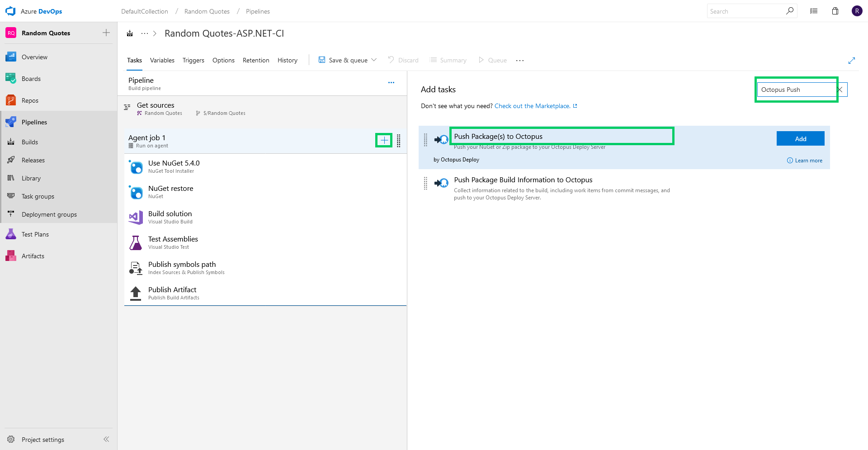868x450 pixels.
Task: Switch to the History tab
Action: (288, 60)
